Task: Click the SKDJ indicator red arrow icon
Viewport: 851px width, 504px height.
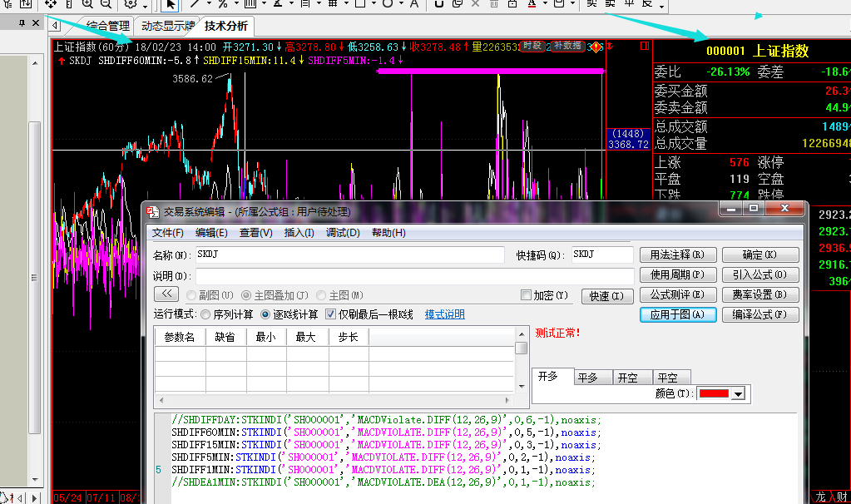Action: (62, 61)
